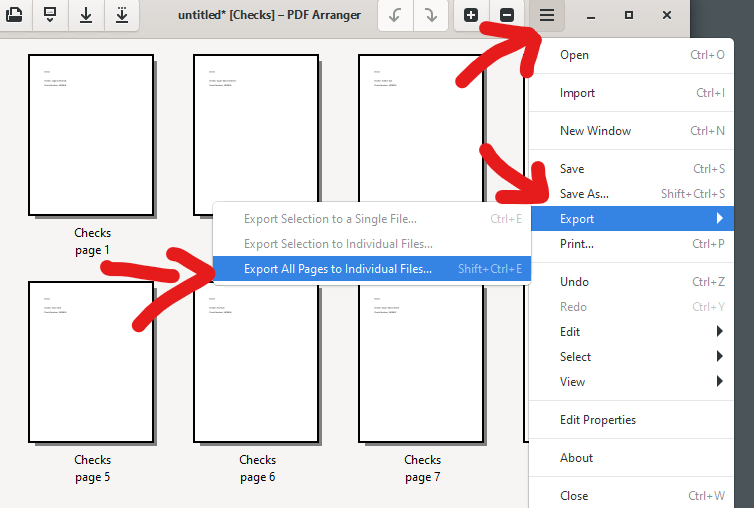This screenshot has width=754, height=508.
Task: Expand the View submenu
Action: [632, 382]
